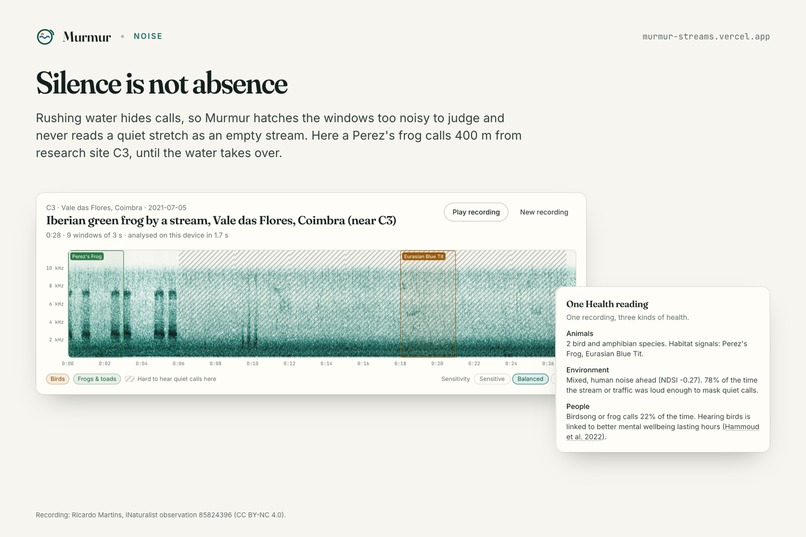Click the 0:28 windows analysis summary line
The width and height of the screenshot is (806, 537).
(137, 235)
